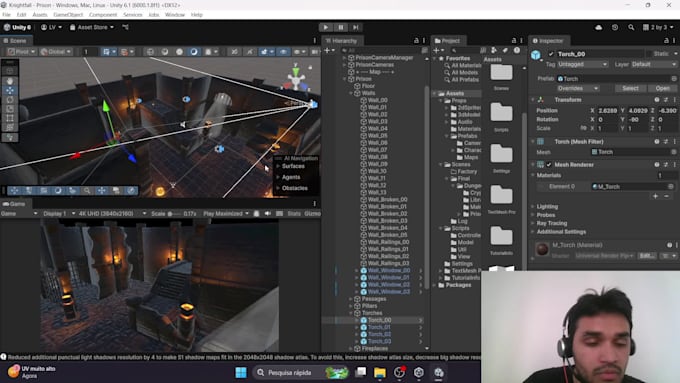
Task: Open the Layer Default dropdown
Action: 654,64
